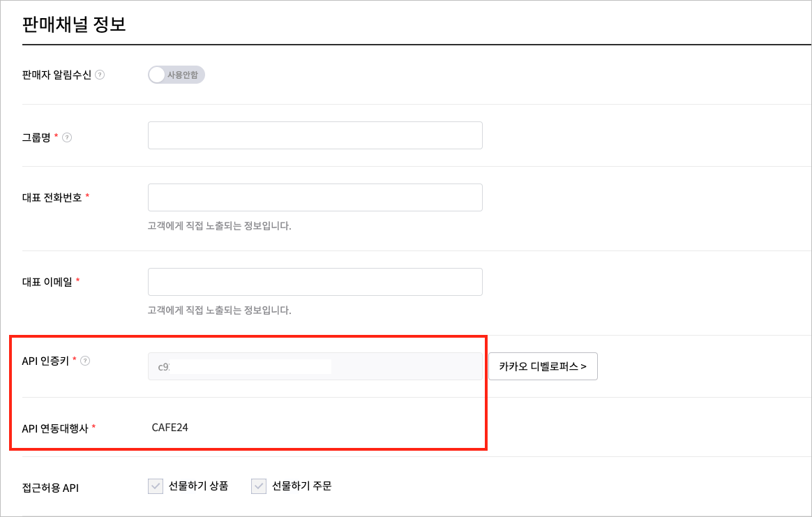Open the 카카오 디벨로퍼스 button
Image resolution: width=812 pixels, height=517 pixels.
point(543,366)
